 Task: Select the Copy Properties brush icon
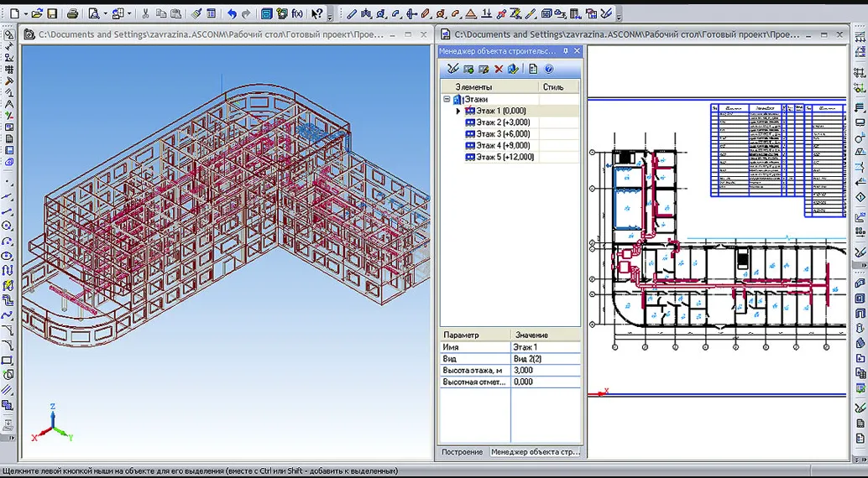tap(196, 13)
